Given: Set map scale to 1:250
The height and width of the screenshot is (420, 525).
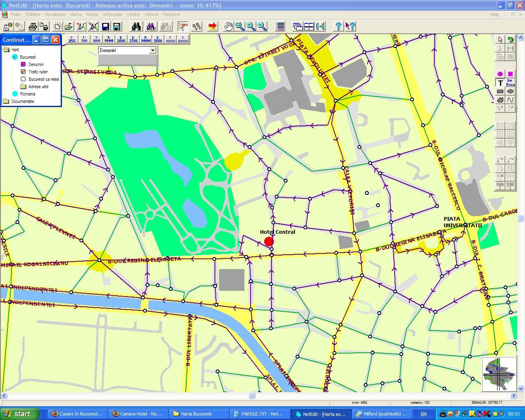Looking at the screenshot, I should pos(72,39).
